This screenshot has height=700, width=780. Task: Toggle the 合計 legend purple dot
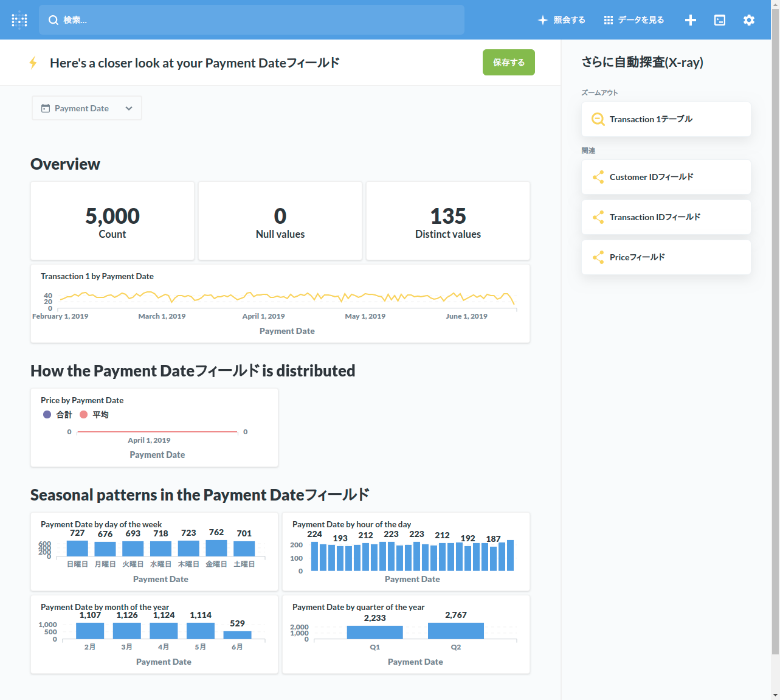[x=47, y=415]
